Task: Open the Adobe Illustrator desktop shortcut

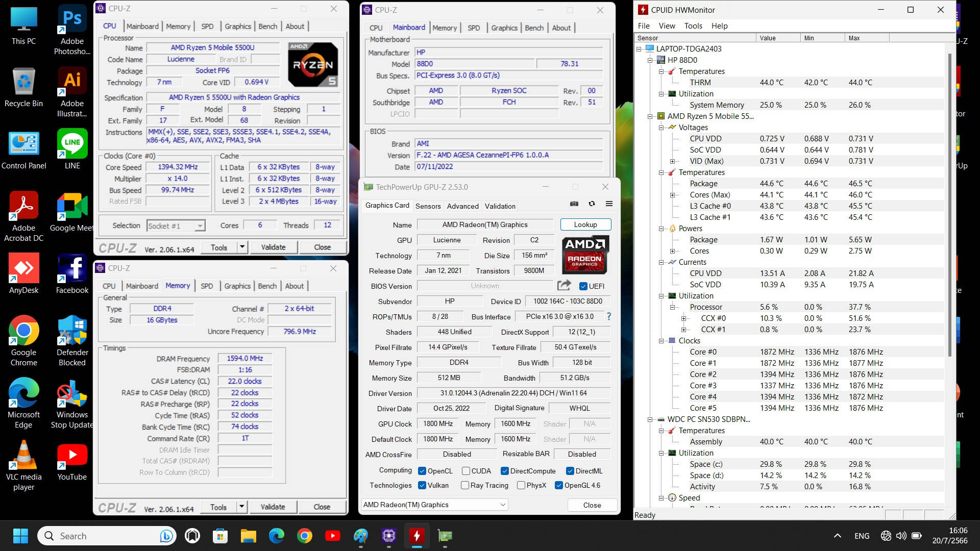Action: pyautogui.click(x=72, y=93)
